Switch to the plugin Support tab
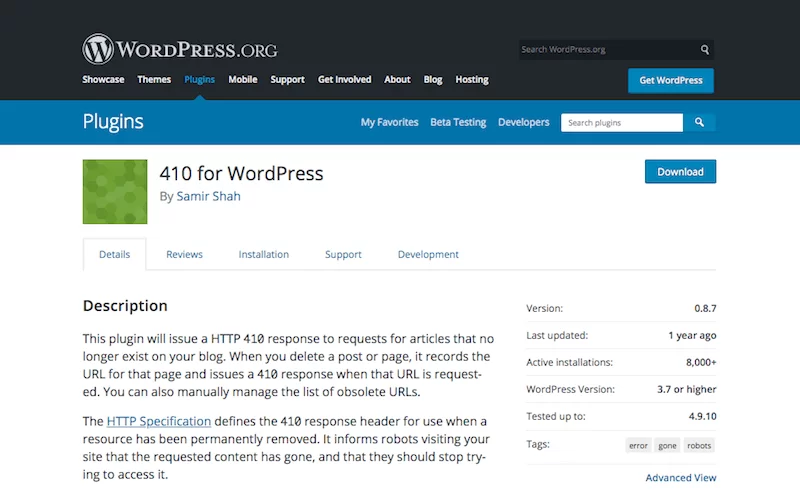The image size is (800, 494). pos(343,254)
